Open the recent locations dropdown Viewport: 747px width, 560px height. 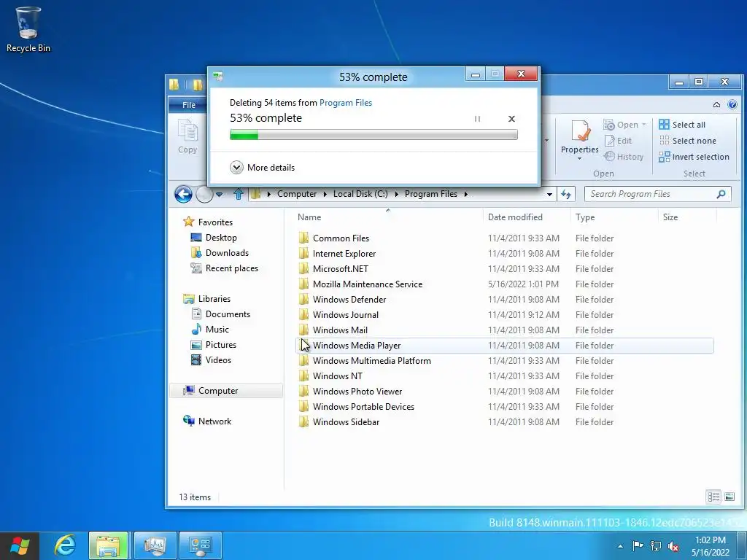(x=219, y=194)
